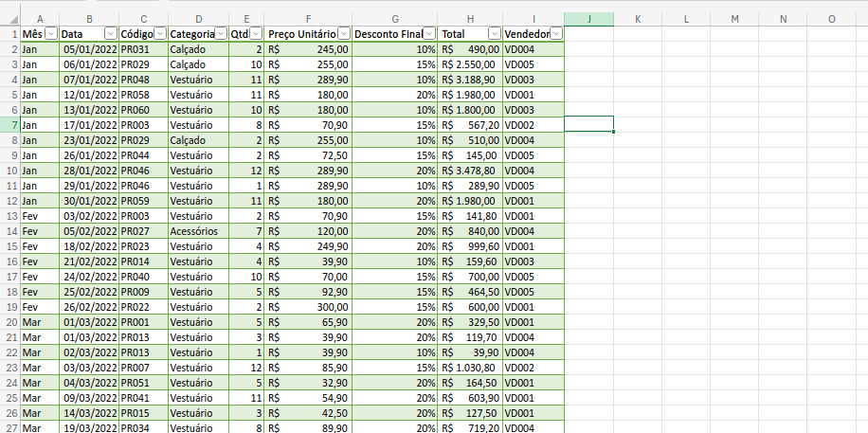
Task: Select row 13 header
Action: pos(10,215)
